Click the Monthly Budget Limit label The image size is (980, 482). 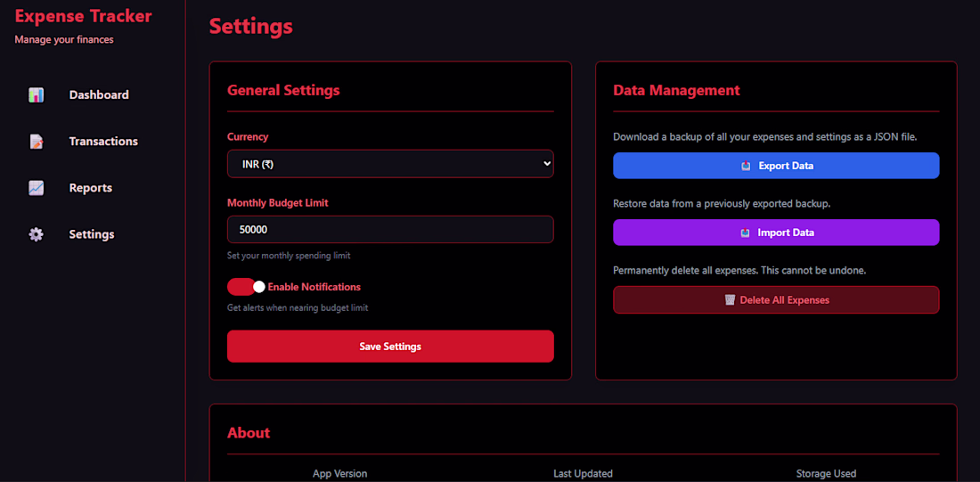tap(277, 202)
